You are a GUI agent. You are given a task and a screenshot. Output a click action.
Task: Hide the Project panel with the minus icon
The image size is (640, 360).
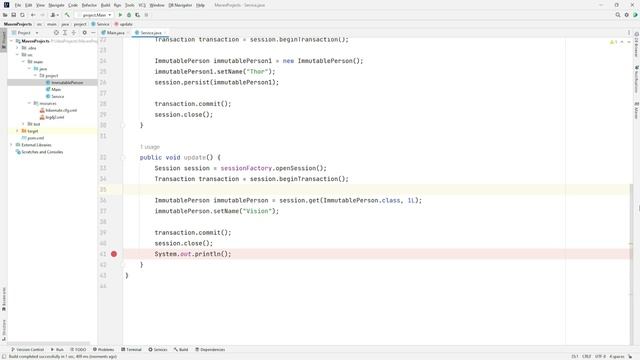click(x=93, y=33)
